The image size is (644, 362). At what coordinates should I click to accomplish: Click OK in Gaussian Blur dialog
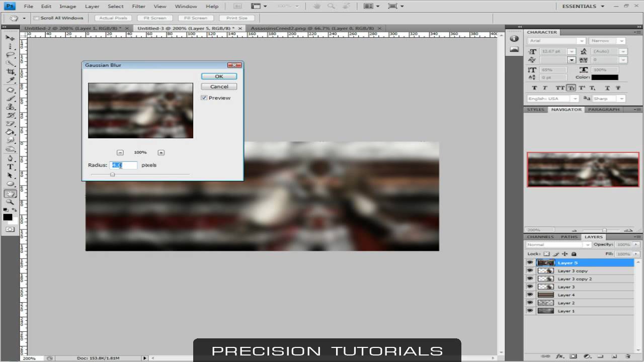tap(219, 76)
